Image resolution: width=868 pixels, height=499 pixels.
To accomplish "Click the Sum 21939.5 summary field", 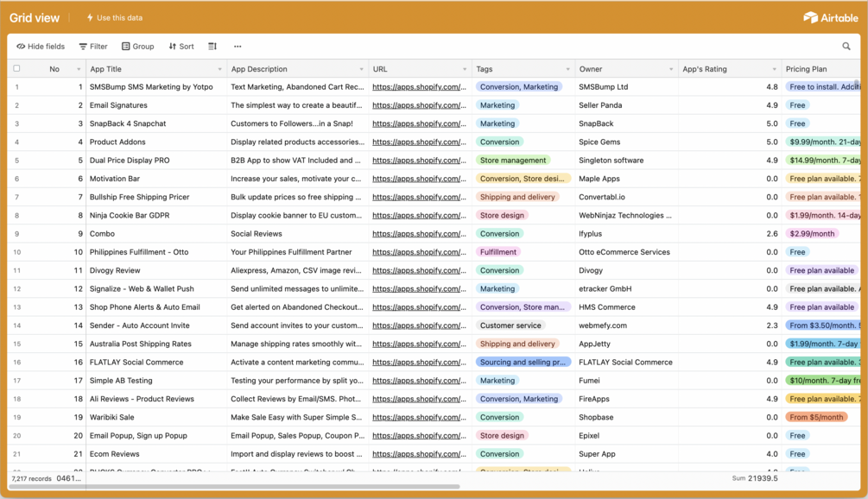I will pyautogui.click(x=755, y=478).
